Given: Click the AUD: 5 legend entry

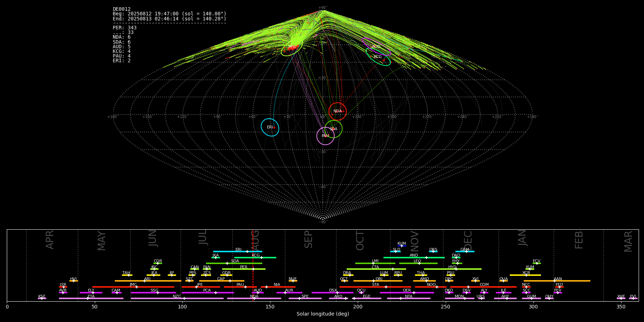Looking at the screenshot, I should [x=122, y=47].
